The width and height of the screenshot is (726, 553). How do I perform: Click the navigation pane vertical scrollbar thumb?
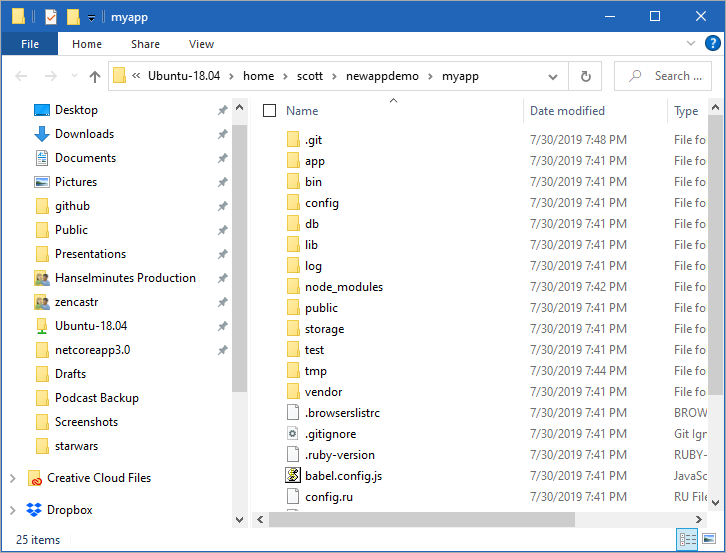pos(239,259)
